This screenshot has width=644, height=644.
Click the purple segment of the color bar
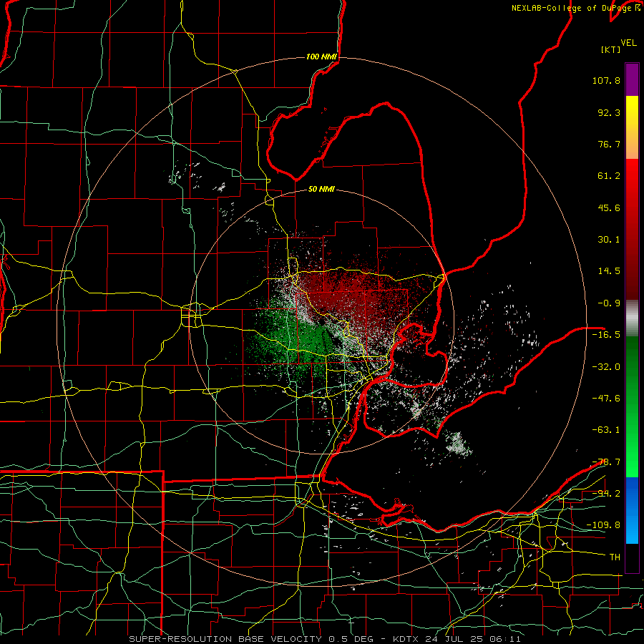[632, 79]
